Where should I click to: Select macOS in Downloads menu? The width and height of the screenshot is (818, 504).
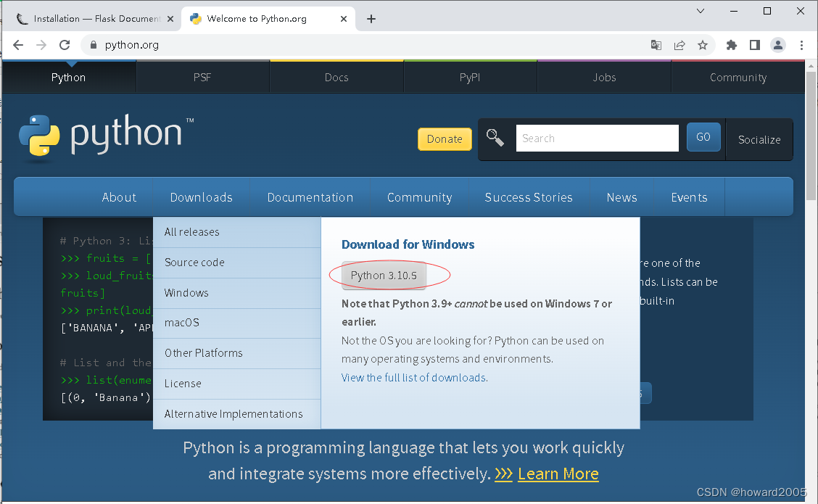coord(237,323)
